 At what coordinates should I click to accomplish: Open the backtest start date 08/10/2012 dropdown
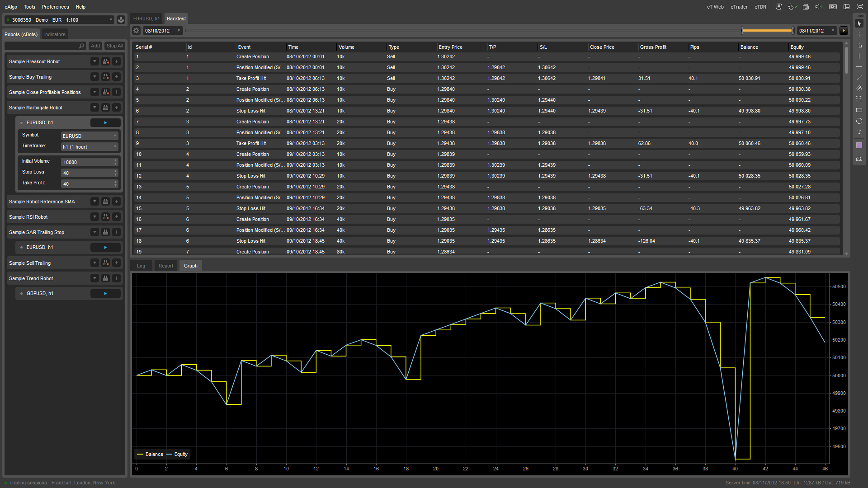click(179, 31)
